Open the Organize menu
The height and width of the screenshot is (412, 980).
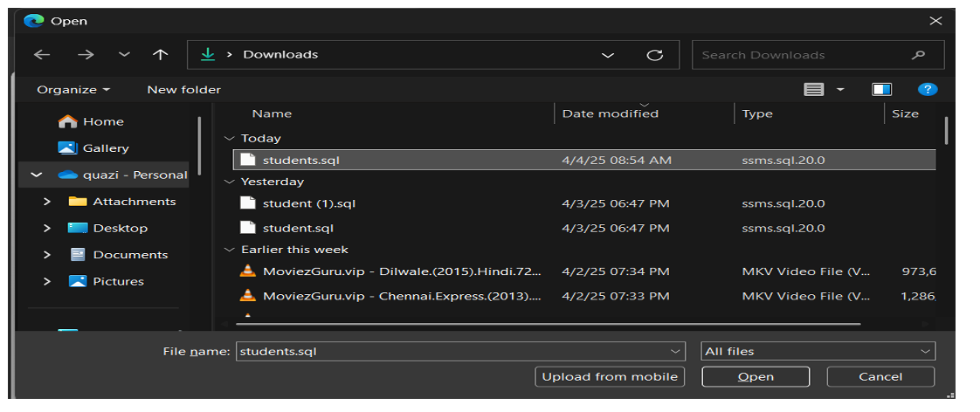(73, 90)
